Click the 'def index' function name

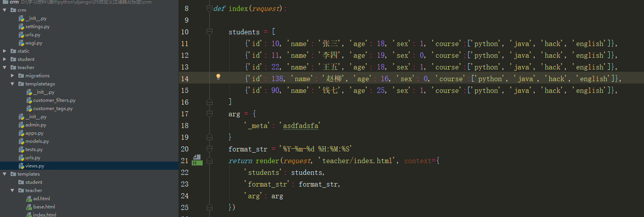[x=238, y=9]
